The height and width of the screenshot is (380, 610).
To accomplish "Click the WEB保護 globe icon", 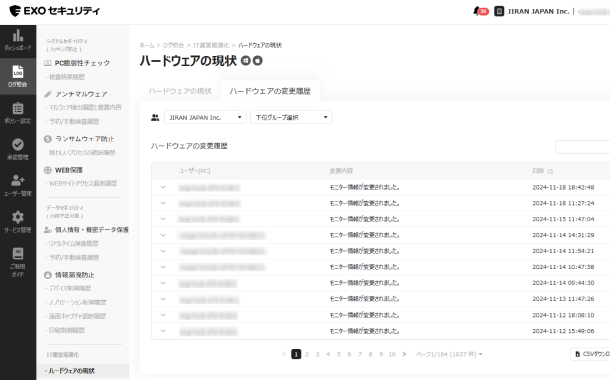I will pyautogui.click(x=47, y=170).
